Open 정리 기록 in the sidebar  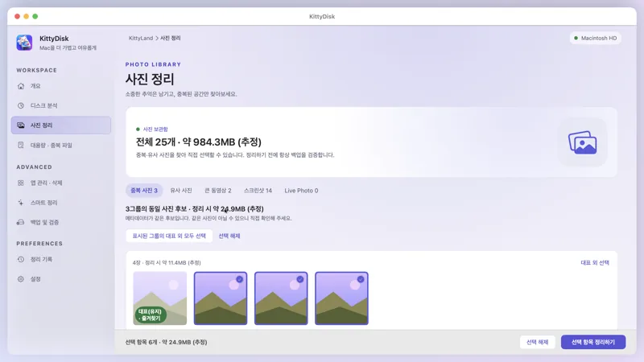(61, 259)
